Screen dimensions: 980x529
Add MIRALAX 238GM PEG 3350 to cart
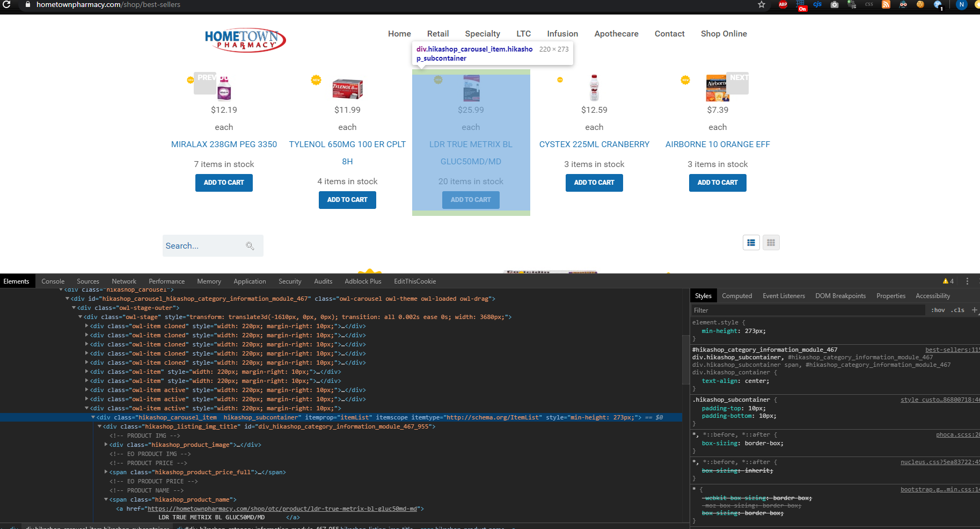(224, 183)
